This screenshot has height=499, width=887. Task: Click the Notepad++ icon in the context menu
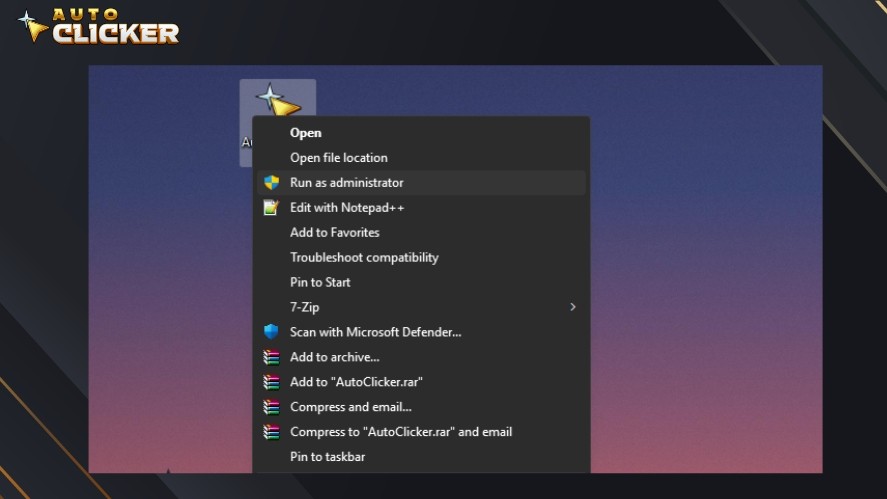(272, 208)
